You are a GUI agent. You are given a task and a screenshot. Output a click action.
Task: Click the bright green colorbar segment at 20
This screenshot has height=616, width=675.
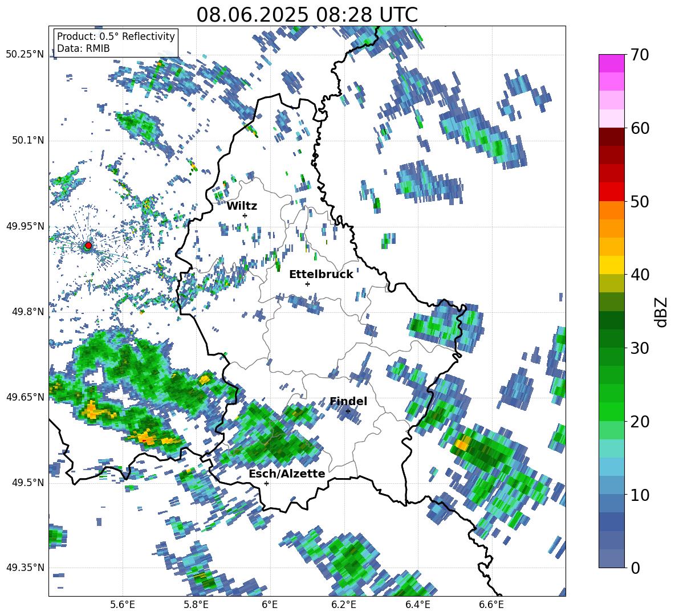[611, 411]
